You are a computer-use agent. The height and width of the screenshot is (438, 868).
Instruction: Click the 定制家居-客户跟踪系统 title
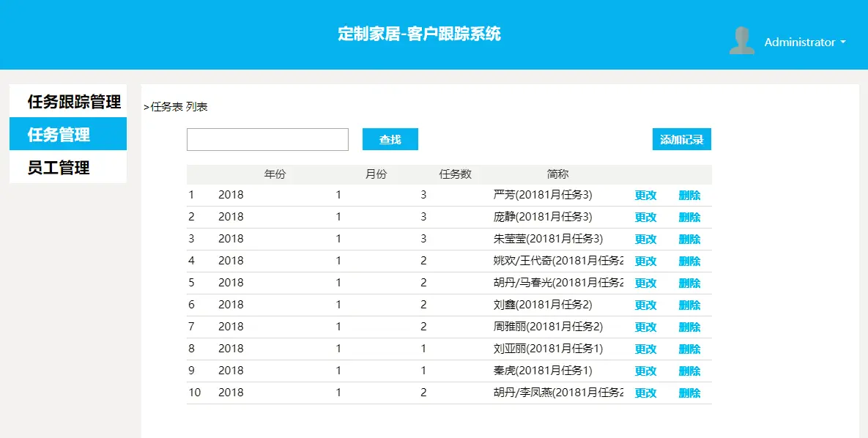[x=420, y=34]
